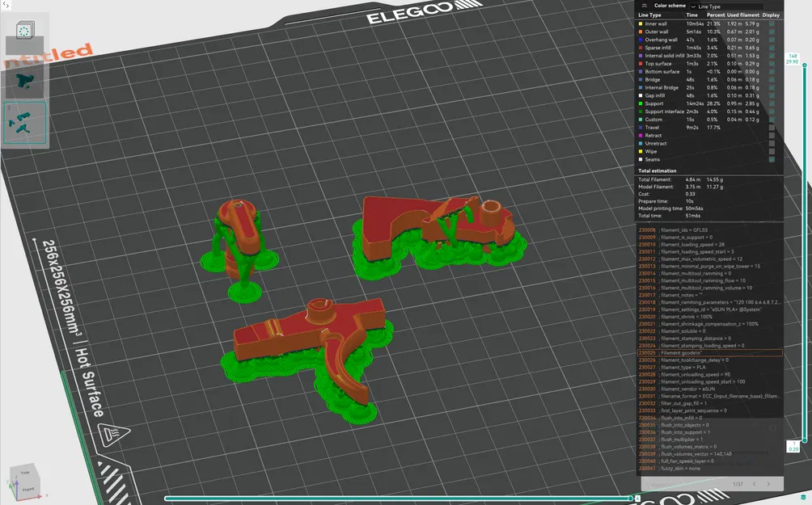Toggle display of Internal solid infill

pos(772,56)
